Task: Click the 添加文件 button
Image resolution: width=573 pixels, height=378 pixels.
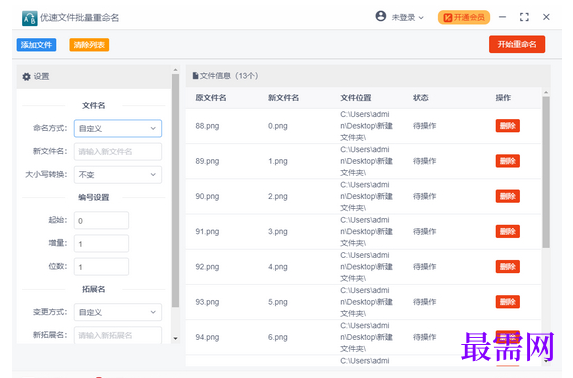Action: click(36, 45)
